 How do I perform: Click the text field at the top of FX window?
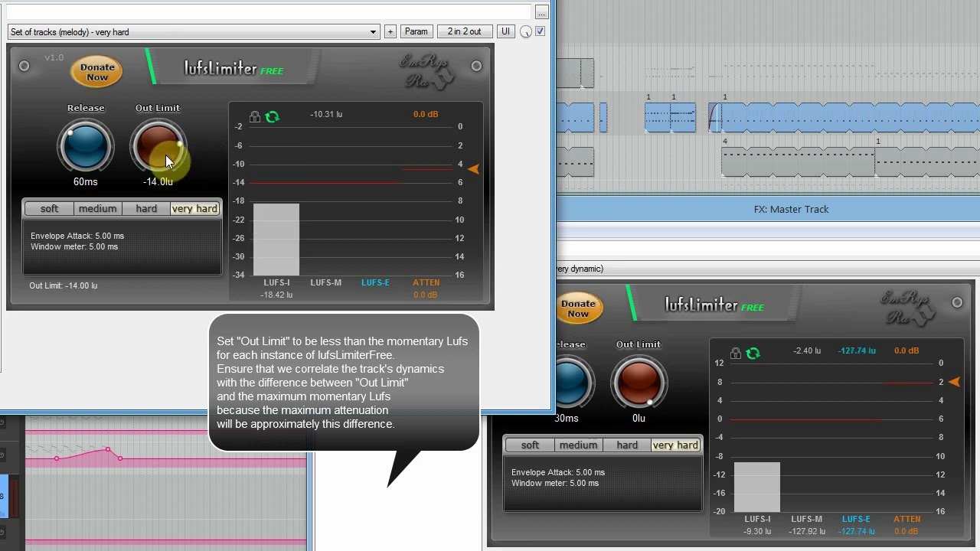point(268,12)
